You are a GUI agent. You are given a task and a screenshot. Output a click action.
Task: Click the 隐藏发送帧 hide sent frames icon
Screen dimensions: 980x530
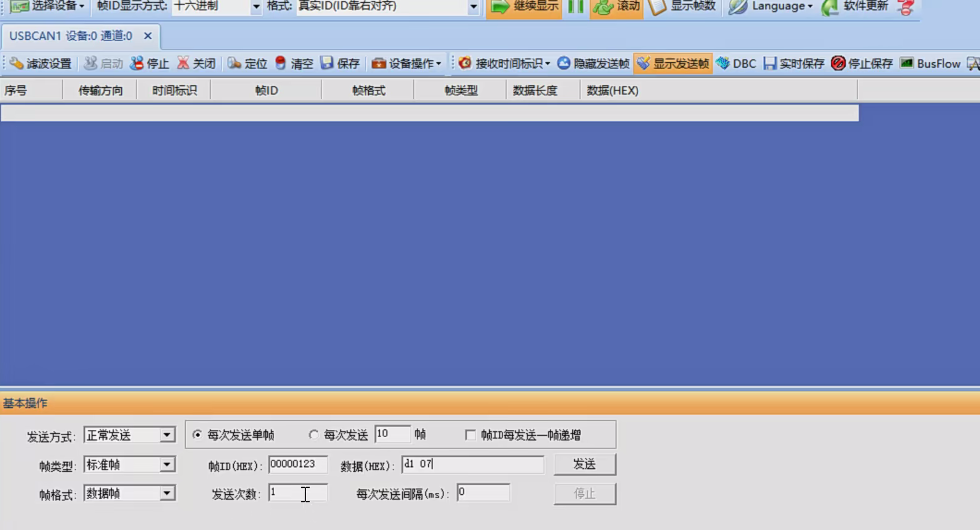pyautogui.click(x=564, y=63)
